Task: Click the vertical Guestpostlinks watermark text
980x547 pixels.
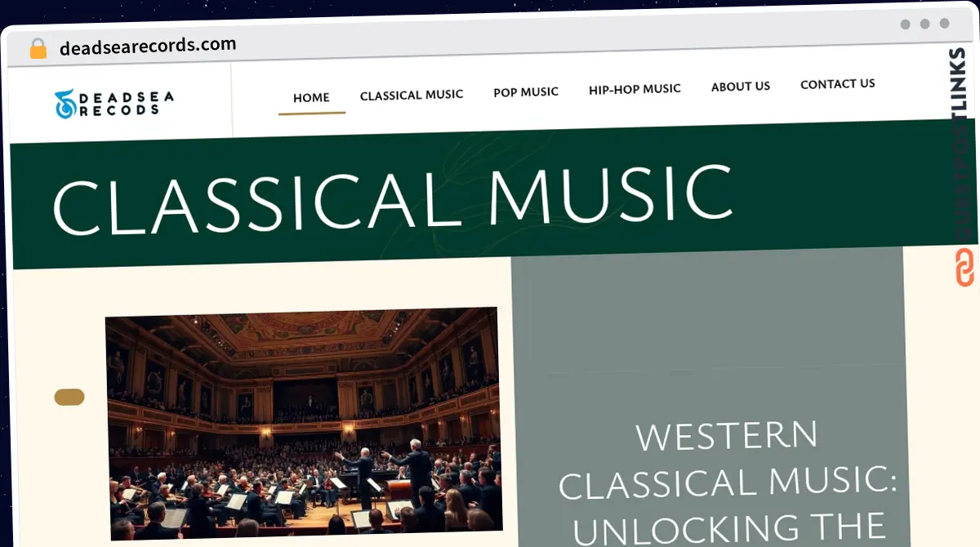Action: tap(960, 145)
